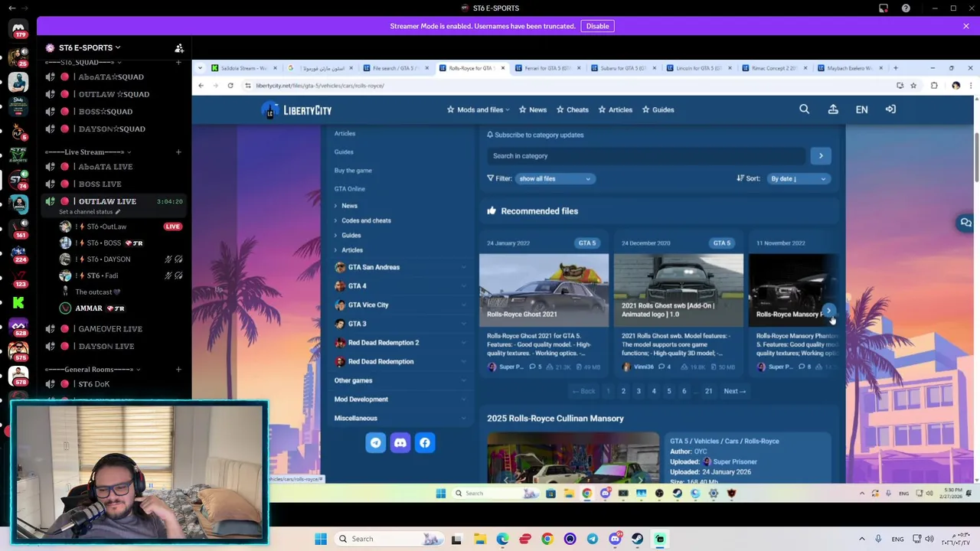Click the browser reload icon
The image size is (980, 551).
[230, 86]
